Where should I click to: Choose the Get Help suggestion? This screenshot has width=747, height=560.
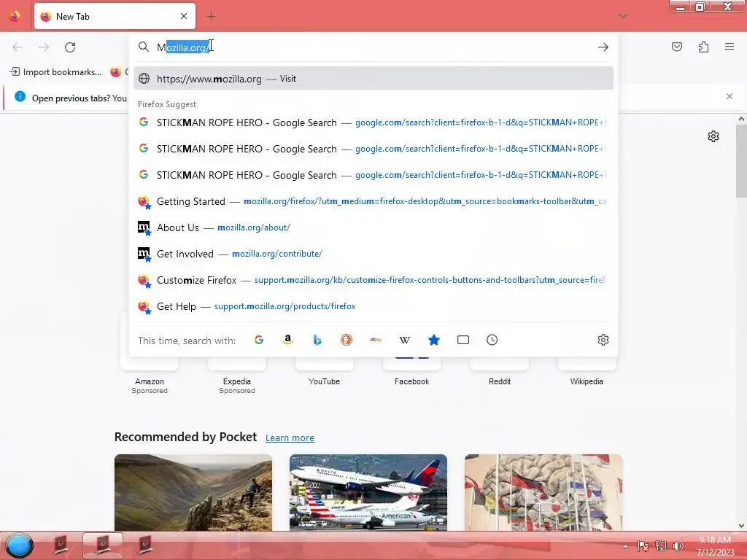tap(373, 306)
